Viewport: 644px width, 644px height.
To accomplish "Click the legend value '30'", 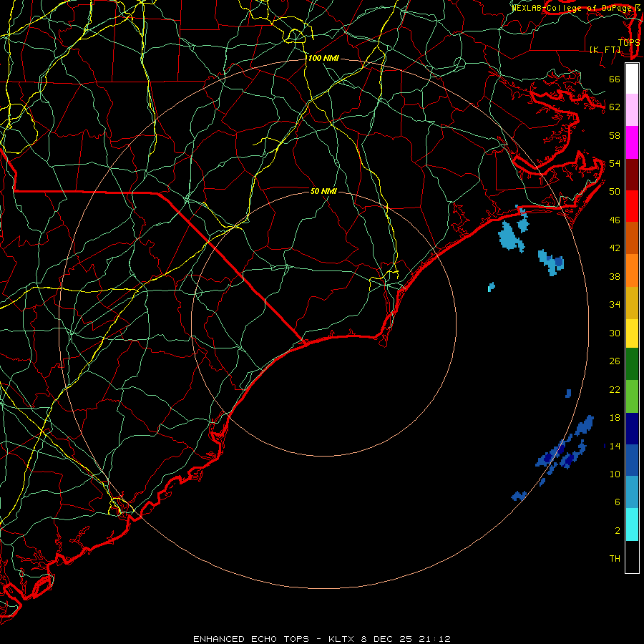I will pos(615,333).
